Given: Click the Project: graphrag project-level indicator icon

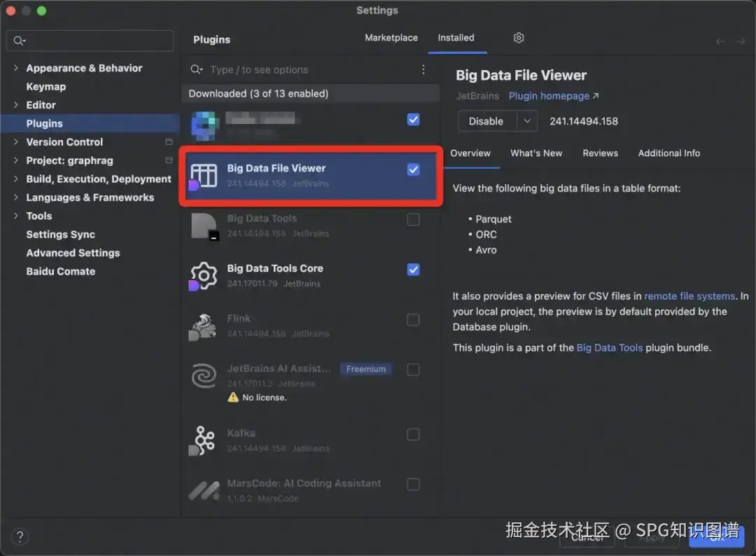Looking at the screenshot, I should click(169, 160).
